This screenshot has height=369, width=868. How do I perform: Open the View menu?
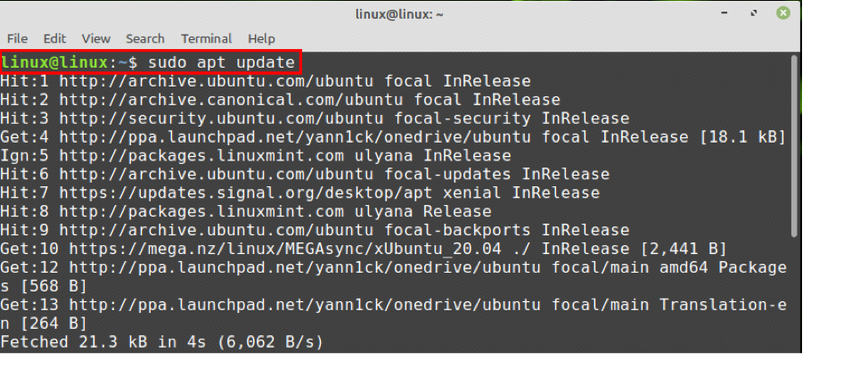95,38
